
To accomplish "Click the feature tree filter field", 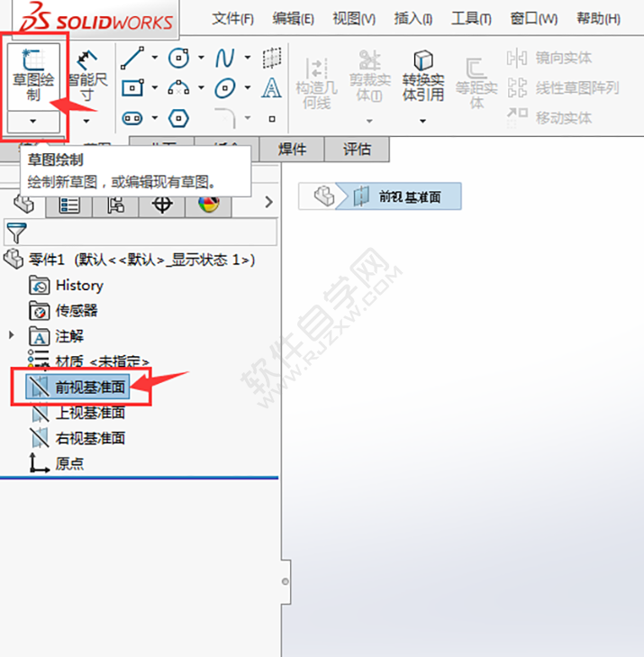I will 141,233.
